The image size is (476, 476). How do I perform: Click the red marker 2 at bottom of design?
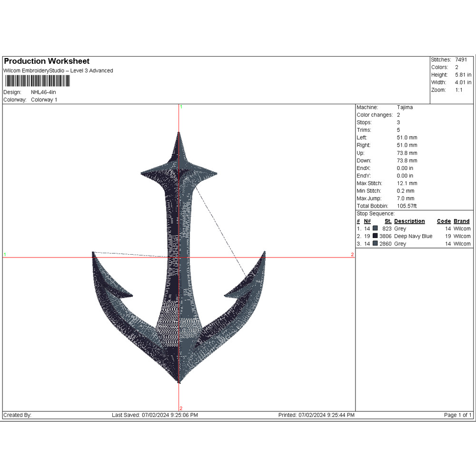[181, 408]
